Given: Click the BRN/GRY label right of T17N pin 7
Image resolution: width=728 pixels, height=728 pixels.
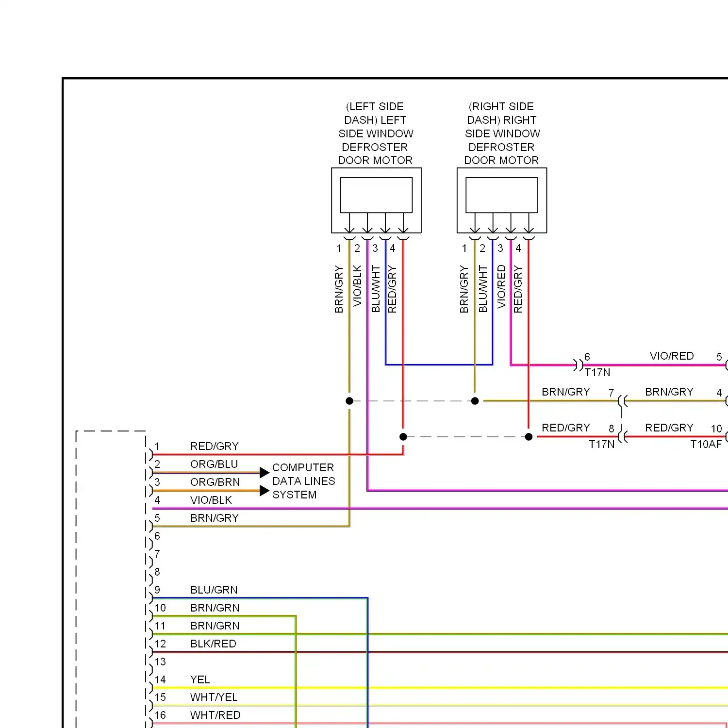Looking at the screenshot, I should 669,392.
